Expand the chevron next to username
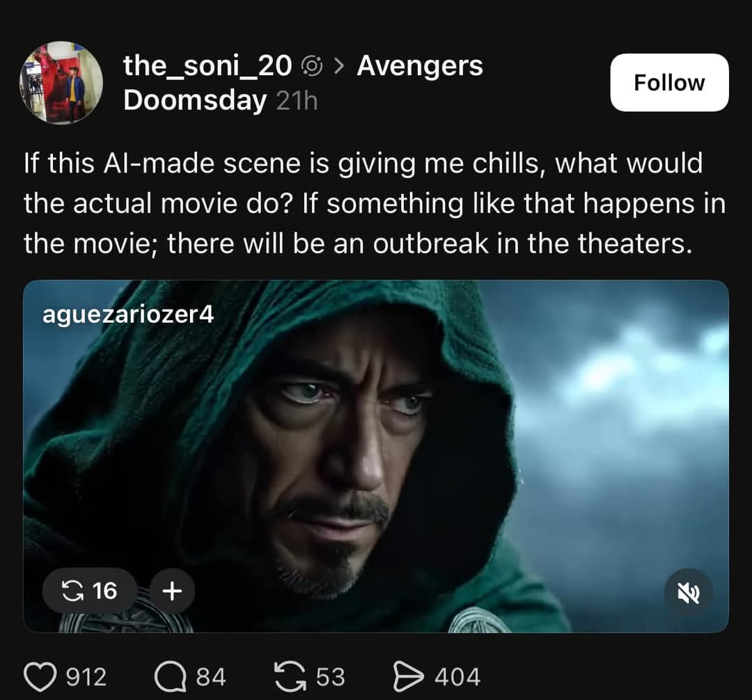Viewport: 752px width, 700px height. [x=338, y=66]
